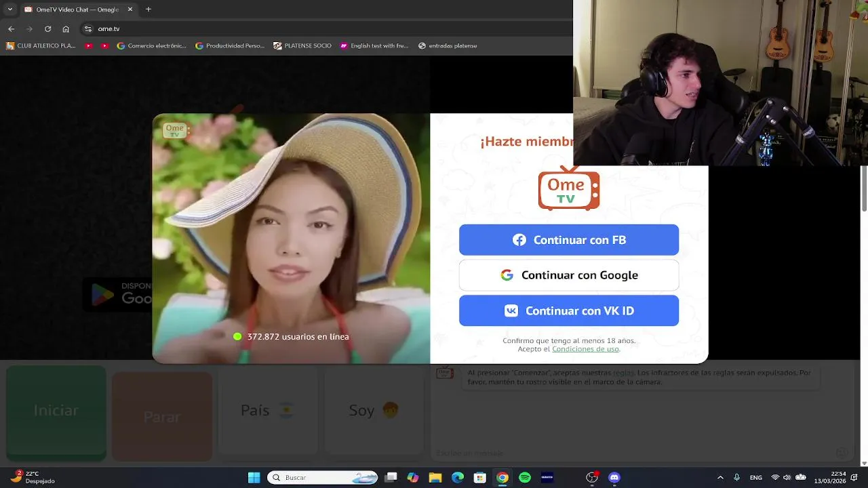
Task: Click the microphone tray icon
Action: click(737, 478)
